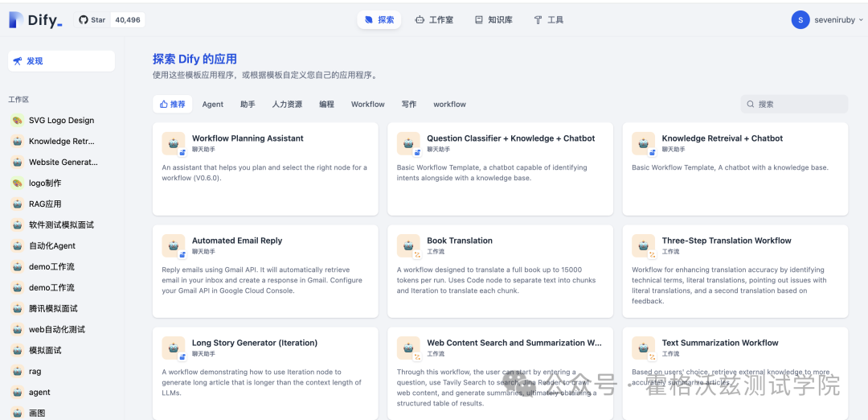Click the 知识库 book icon

click(479, 20)
